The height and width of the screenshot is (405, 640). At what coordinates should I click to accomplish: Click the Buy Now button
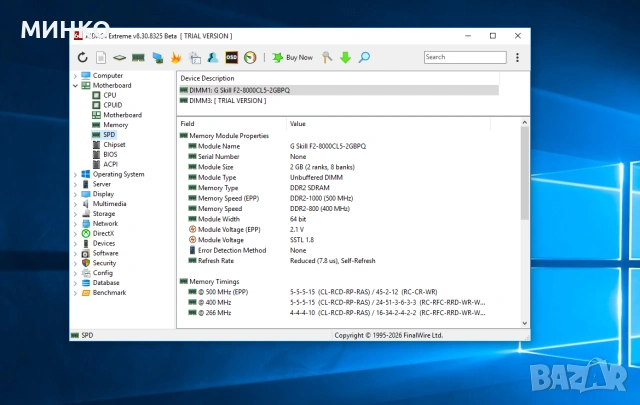coord(293,58)
